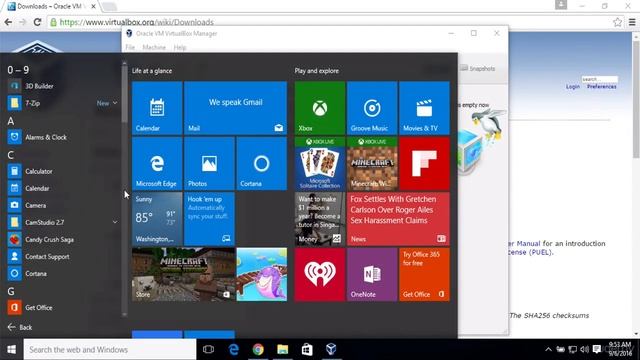Click the Login link on VirtualBox page
The height and width of the screenshot is (360, 640).
pos(573,87)
